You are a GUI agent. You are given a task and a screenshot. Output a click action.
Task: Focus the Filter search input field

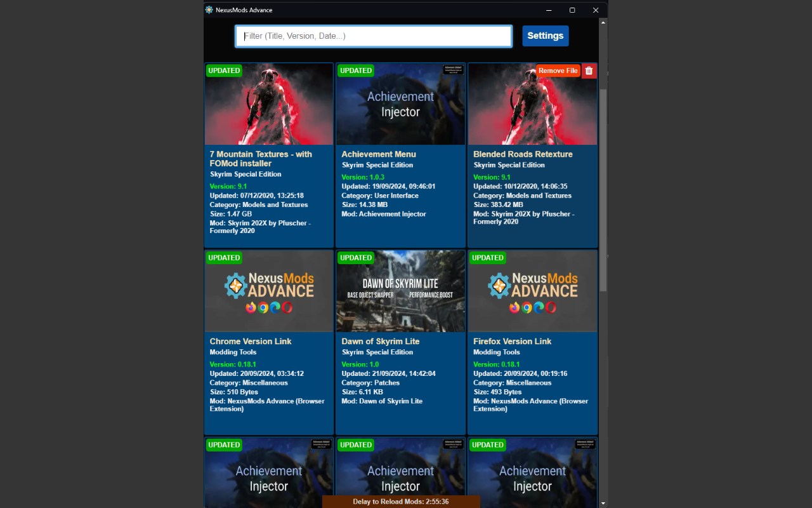pyautogui.click(x=374, y=36)
